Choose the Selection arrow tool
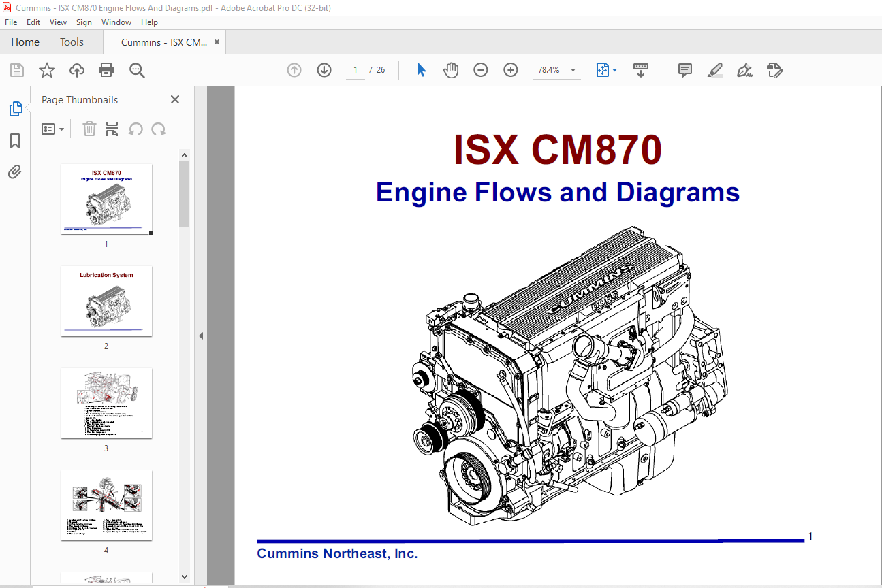The height and width of the screenshot is (588, 882). click(421, 70)
